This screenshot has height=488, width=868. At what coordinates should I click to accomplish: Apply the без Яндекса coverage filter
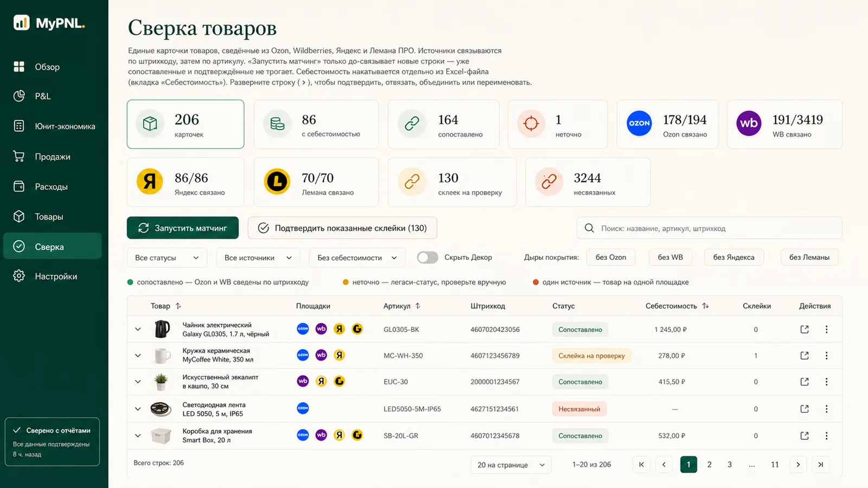[733, 257]
